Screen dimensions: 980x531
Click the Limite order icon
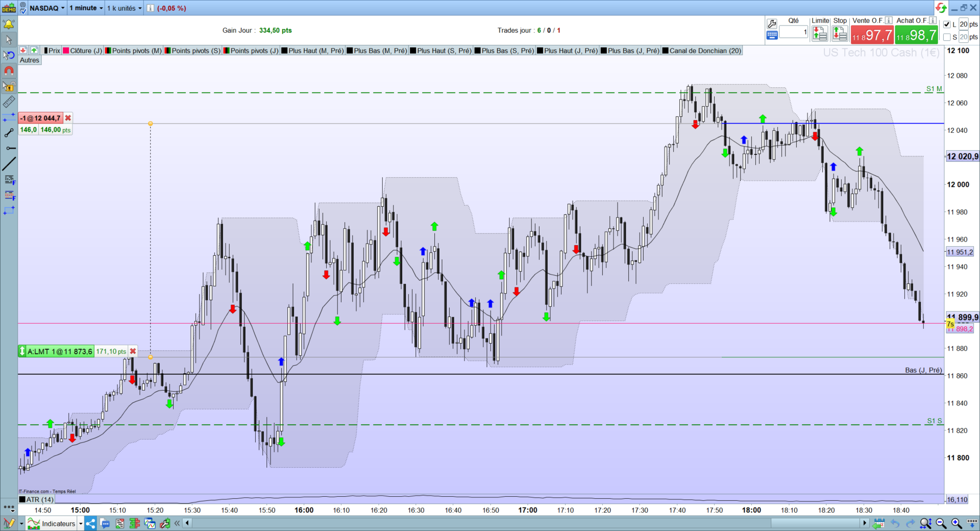pyautogui.click(x=820, y=34)
